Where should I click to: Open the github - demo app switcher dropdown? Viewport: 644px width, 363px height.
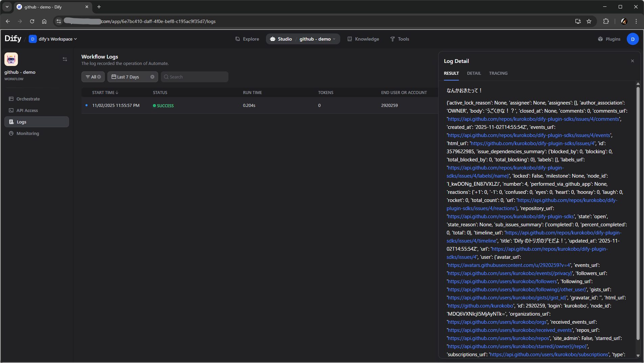[318, 39]
